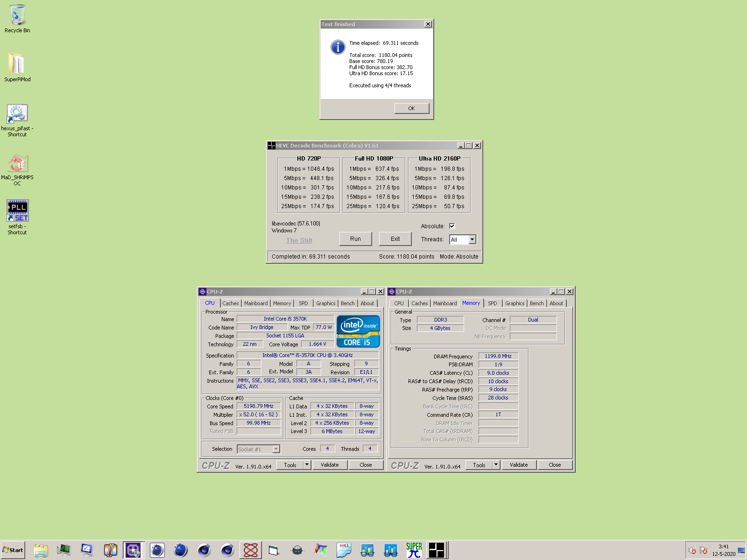Open the small white window taskbar icon
The width and height of the screenshot is (747, 560).
(x=274, y=550)
